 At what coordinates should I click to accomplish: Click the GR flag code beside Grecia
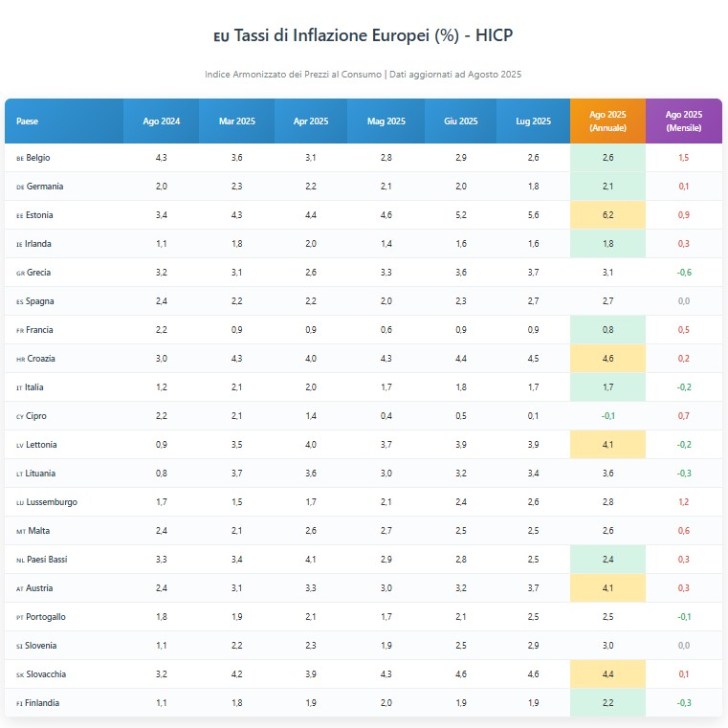(x=20, y=273)
